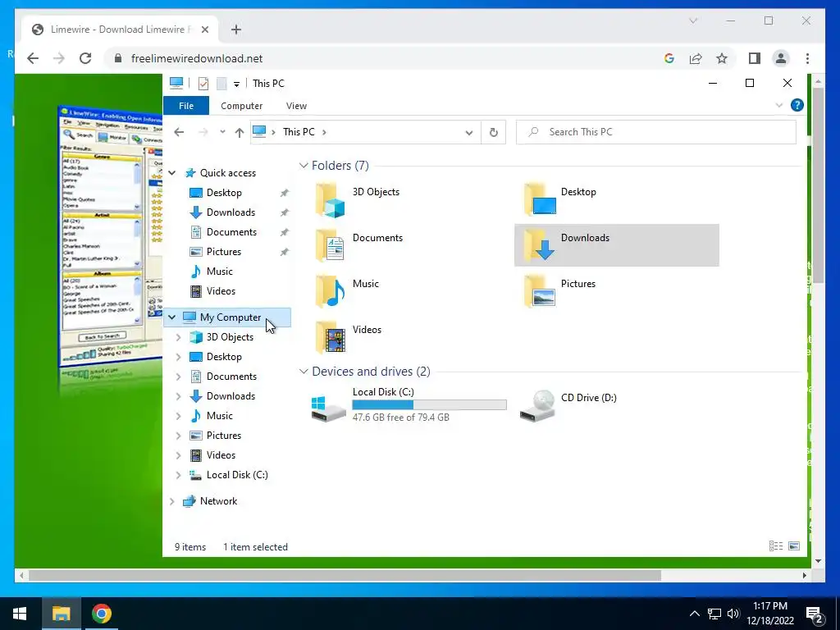
Task: Click the taskbar clock showing 1:17 PM
Action: [769, 614]
